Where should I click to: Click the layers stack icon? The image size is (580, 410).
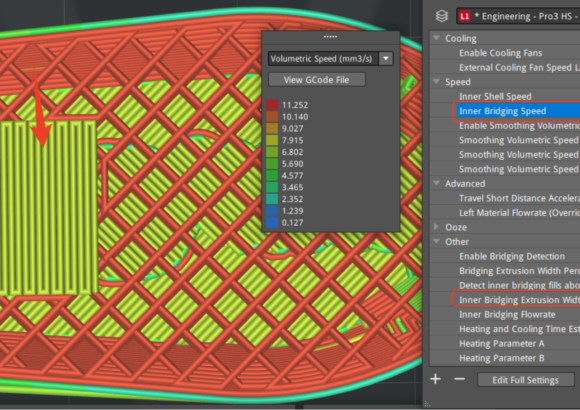[x=442, y=16]
